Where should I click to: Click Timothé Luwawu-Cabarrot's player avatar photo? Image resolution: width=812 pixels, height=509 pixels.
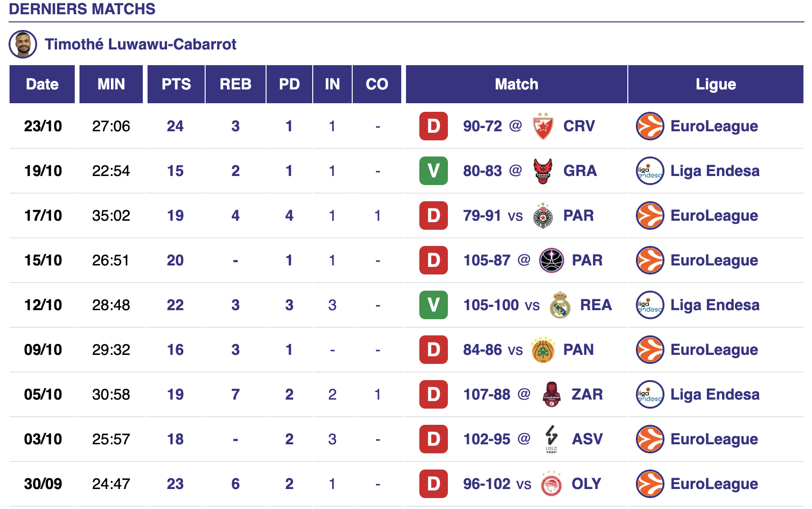(23, 44)
